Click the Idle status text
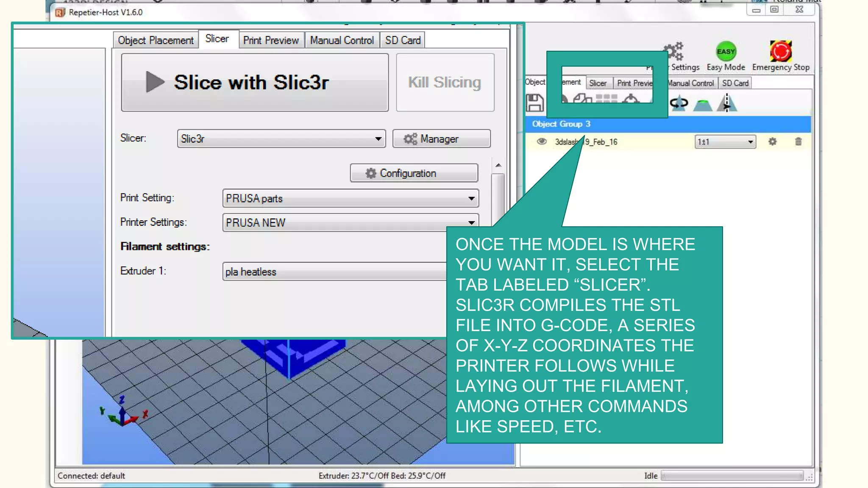Image resolution: width=868 pixels, height=488 pixels. (x=651, y=476)
